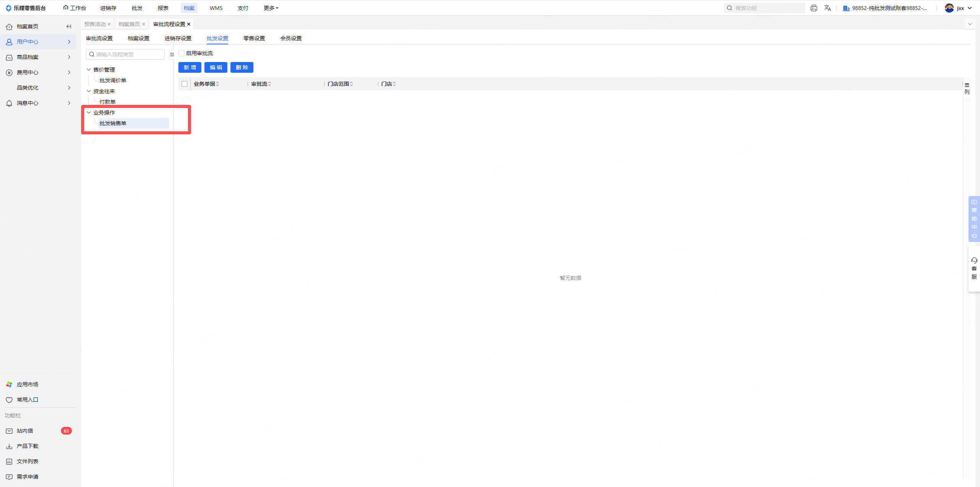The image size is (980, 487).
Task: Click the 删除 button
Action: (x=242, y=67)
